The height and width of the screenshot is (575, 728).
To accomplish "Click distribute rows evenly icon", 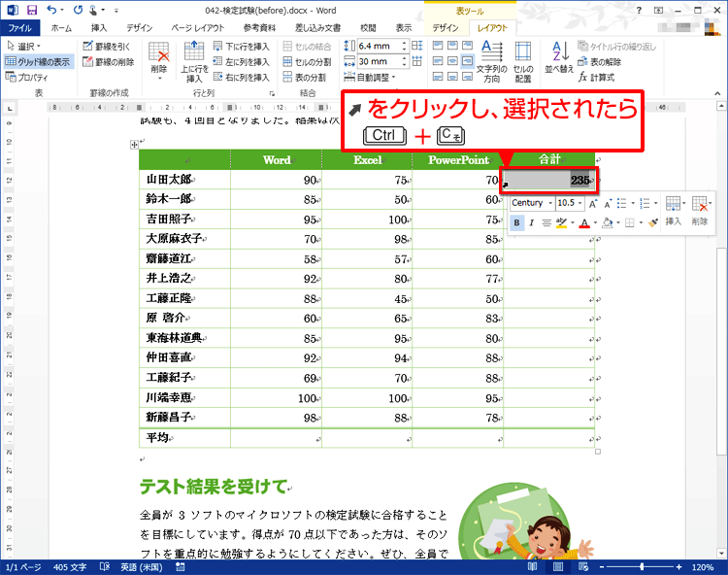I will pos(417,46).
